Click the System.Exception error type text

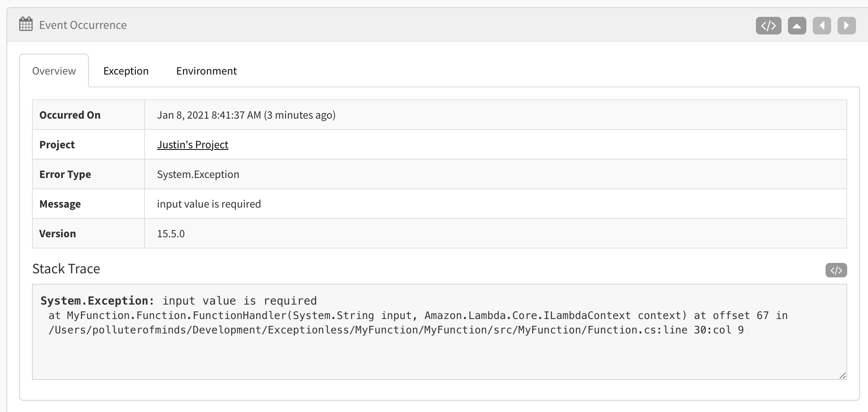click(198, 174)
